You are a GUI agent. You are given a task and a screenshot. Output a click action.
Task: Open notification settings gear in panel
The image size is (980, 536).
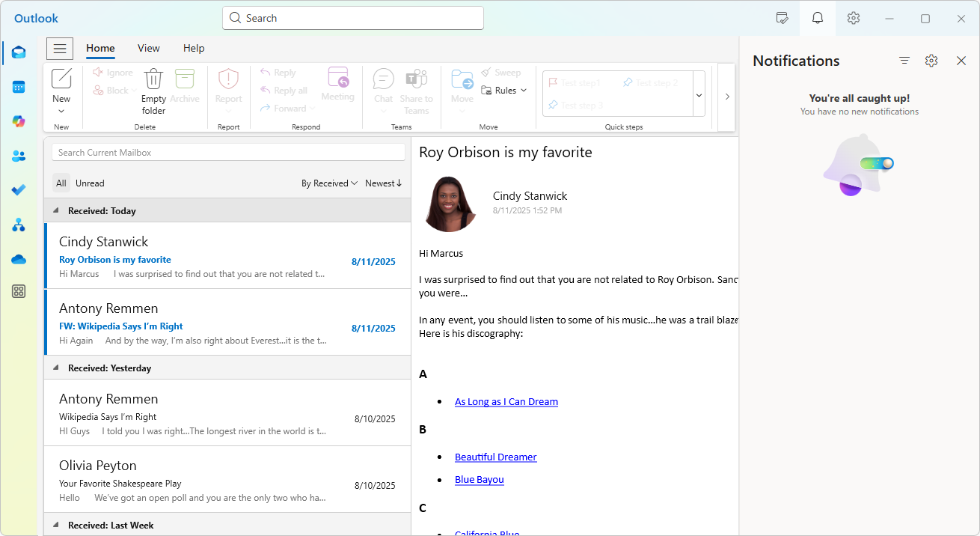pyautogui.click(x=931, y=61)
